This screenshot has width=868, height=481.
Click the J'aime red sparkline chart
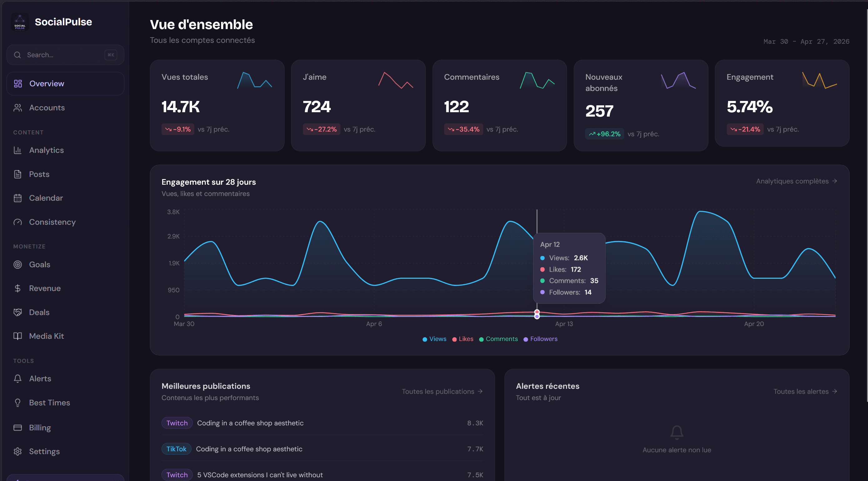pyautogui.click(x=396, y=80)
